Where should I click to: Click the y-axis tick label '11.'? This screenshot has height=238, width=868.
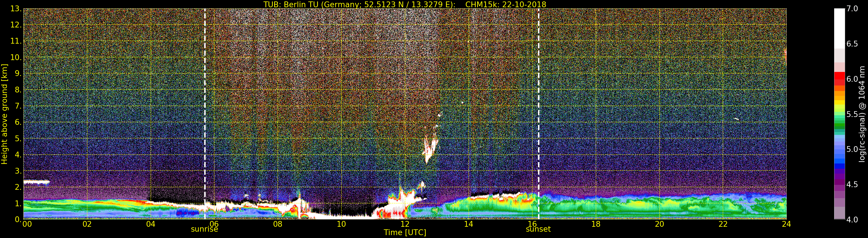[16, 41]
